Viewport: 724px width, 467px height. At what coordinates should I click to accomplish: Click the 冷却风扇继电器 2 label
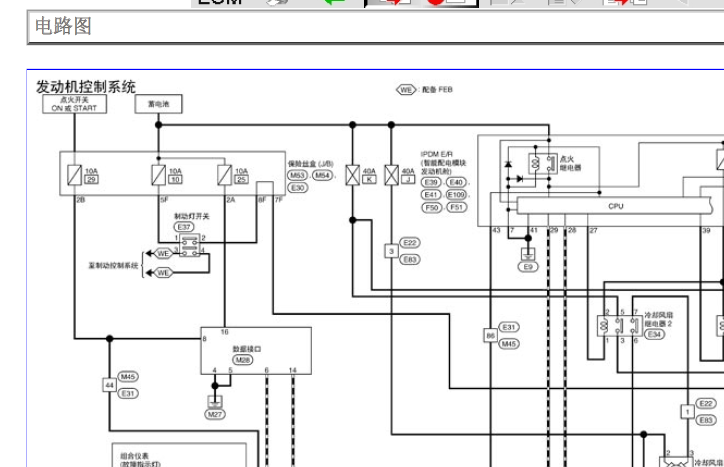tap(659, 319)
